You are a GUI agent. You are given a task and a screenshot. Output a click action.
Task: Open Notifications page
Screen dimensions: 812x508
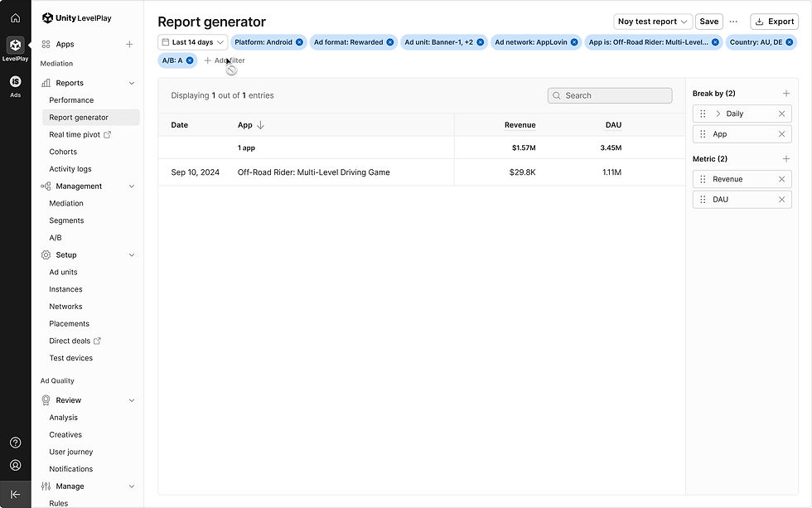tap(71, 469)
